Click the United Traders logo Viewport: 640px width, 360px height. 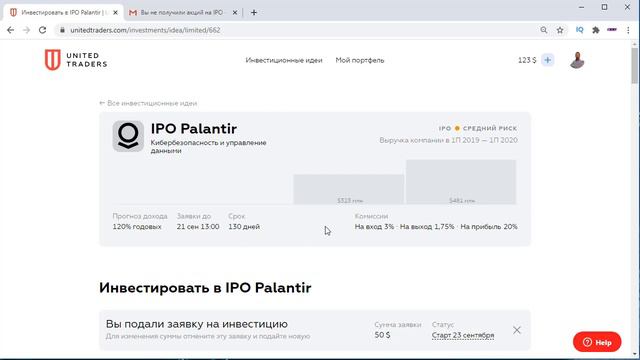pyautogui.click(x=76, y=60)
